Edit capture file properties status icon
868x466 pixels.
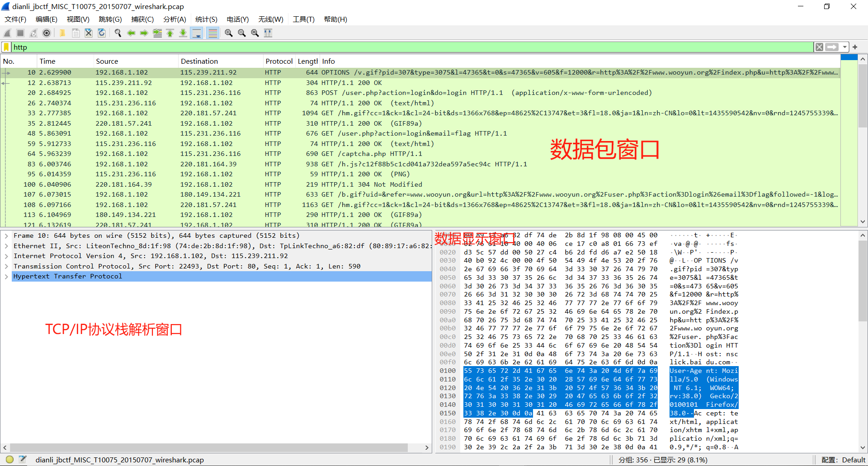(23, 460)
